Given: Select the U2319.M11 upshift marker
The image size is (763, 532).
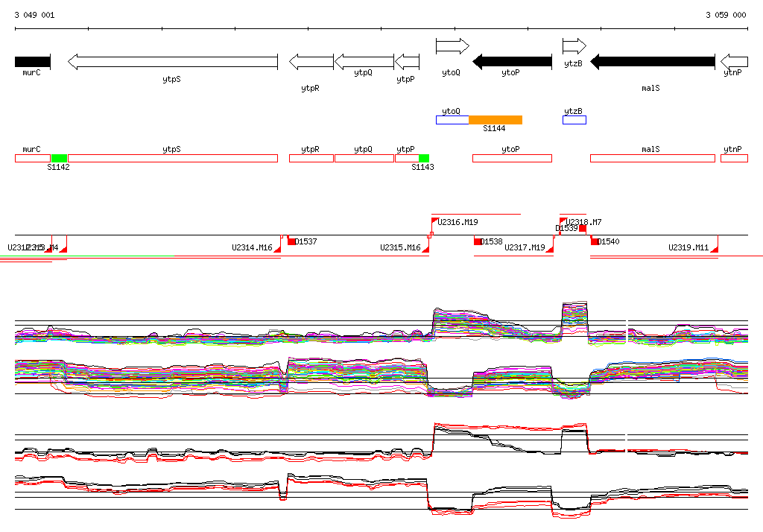Looking at the screenshot, I should [x=715, y=249].
